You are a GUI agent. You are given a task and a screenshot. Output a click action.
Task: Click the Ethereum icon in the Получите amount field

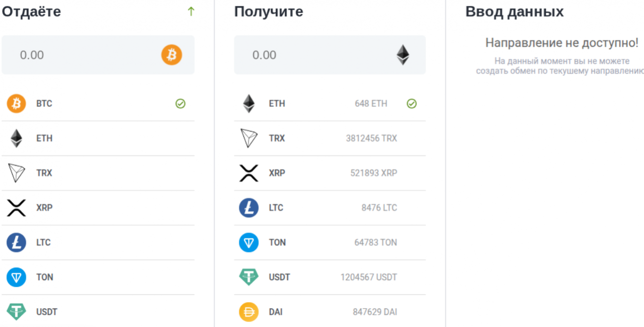403,55
